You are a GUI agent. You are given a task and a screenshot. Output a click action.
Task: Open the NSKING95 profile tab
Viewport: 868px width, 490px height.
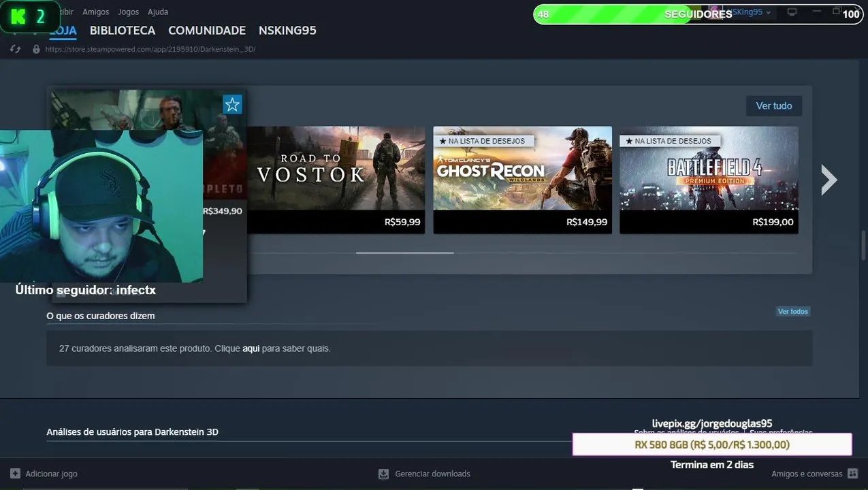point(287,31)
